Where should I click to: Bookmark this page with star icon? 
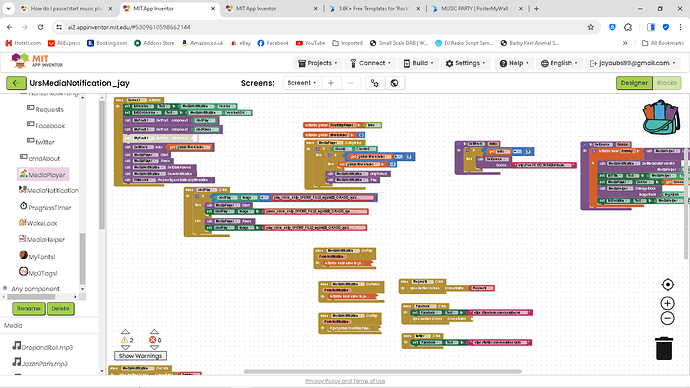[591, 27]
